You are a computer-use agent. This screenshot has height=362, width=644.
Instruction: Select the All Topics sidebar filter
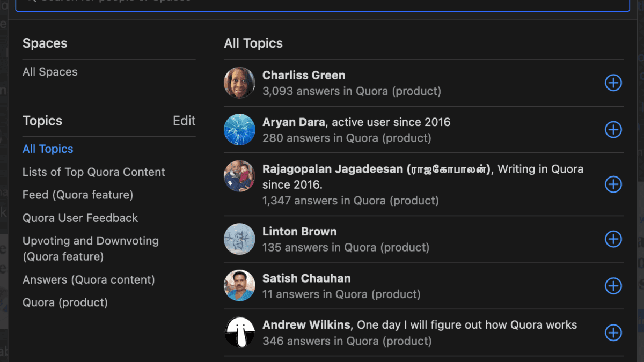[x=48, y=149]
